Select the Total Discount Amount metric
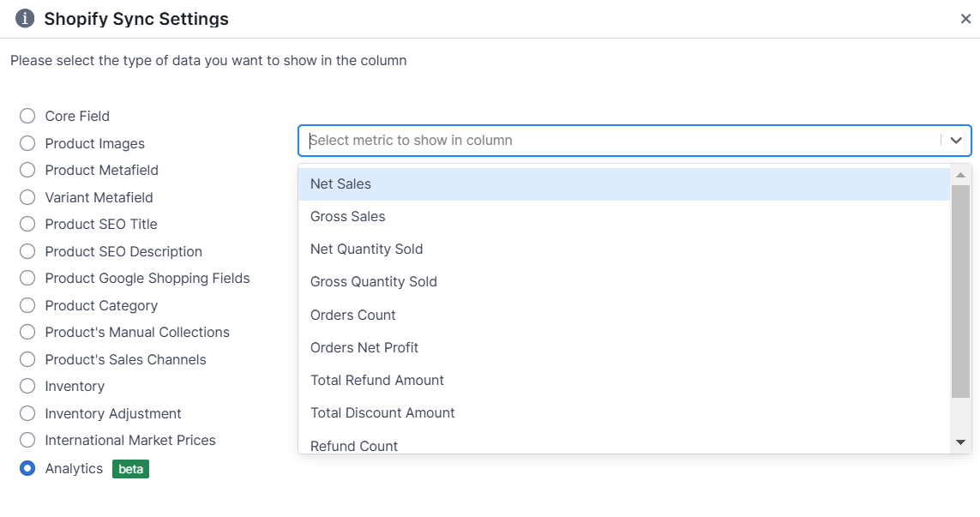 click(382, 412)
